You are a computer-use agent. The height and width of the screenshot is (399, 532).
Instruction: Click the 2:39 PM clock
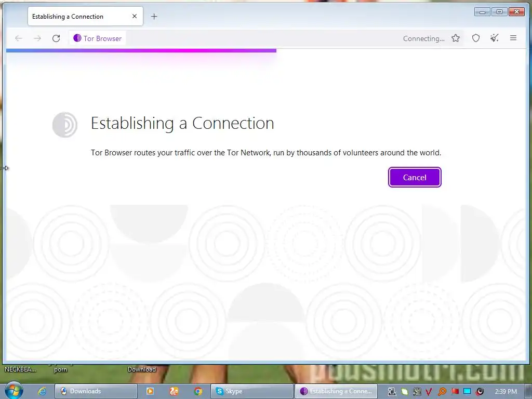pyautogui.click(x=506, y=392)
